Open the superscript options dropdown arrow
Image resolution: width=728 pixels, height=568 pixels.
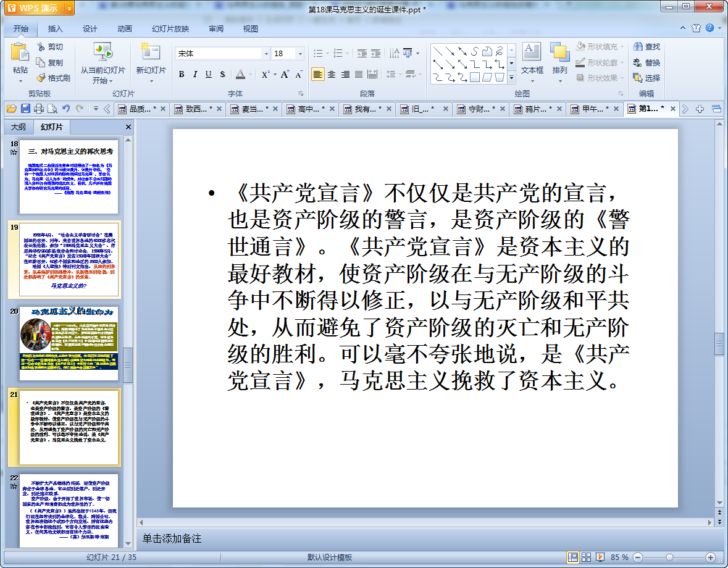click(x=275, y=74)
